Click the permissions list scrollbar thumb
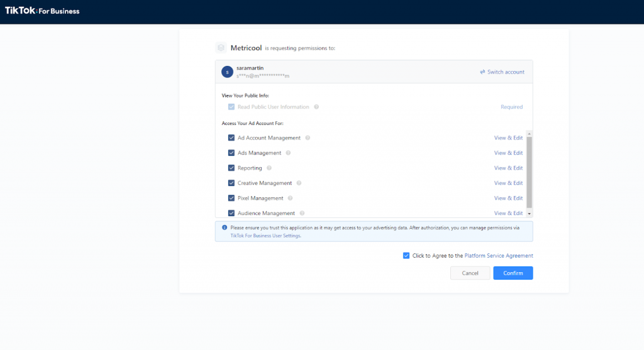644x350 pixels. (x=529, y=172)
